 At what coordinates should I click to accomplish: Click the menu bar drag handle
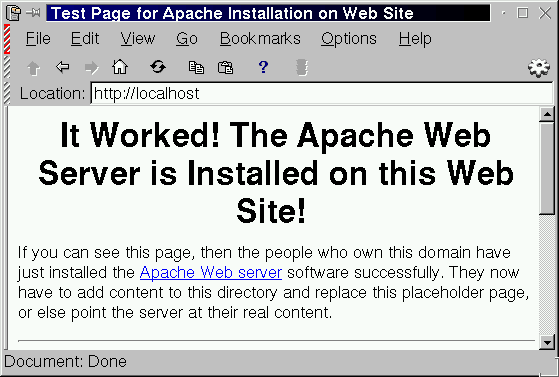click(7, 39)
